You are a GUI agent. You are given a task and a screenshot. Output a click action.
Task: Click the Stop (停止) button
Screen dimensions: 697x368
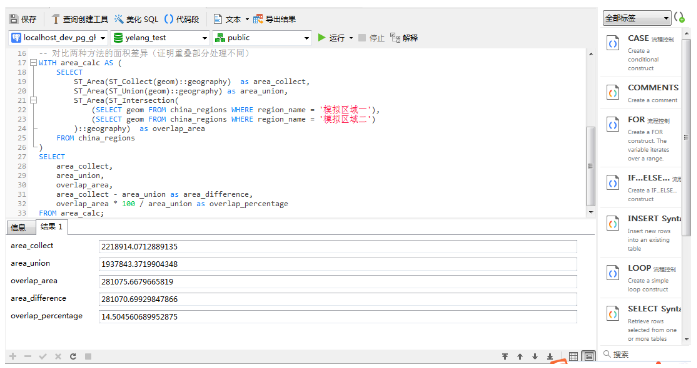pyautogui.click(x=371, y=38)
